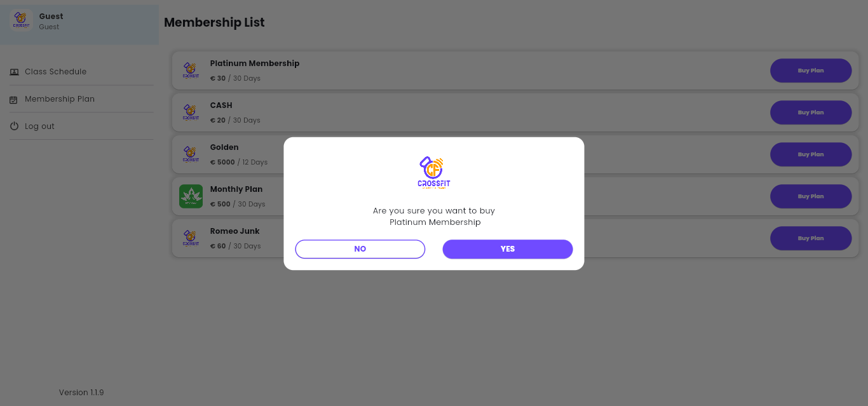Click the Membership Plan calendar icon
The height and width of the screenshot is (406, 868).
click(x=14, y=99)
